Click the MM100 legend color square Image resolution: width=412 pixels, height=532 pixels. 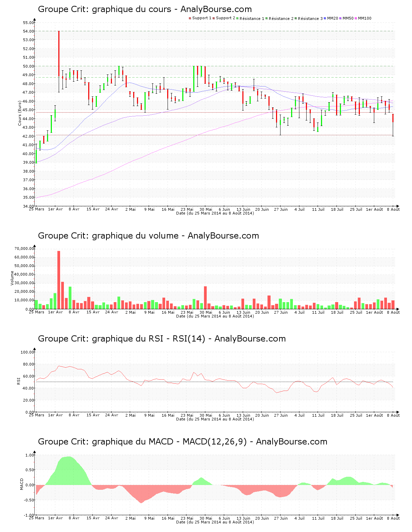[x=356, y=18]
